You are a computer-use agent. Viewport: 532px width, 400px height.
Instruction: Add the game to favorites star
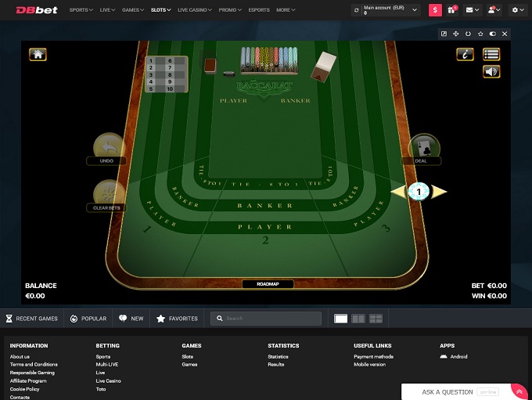480,34
